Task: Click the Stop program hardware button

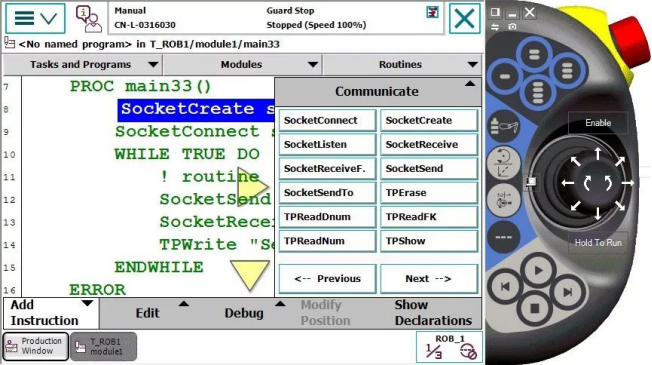Action: pos(535,308)
